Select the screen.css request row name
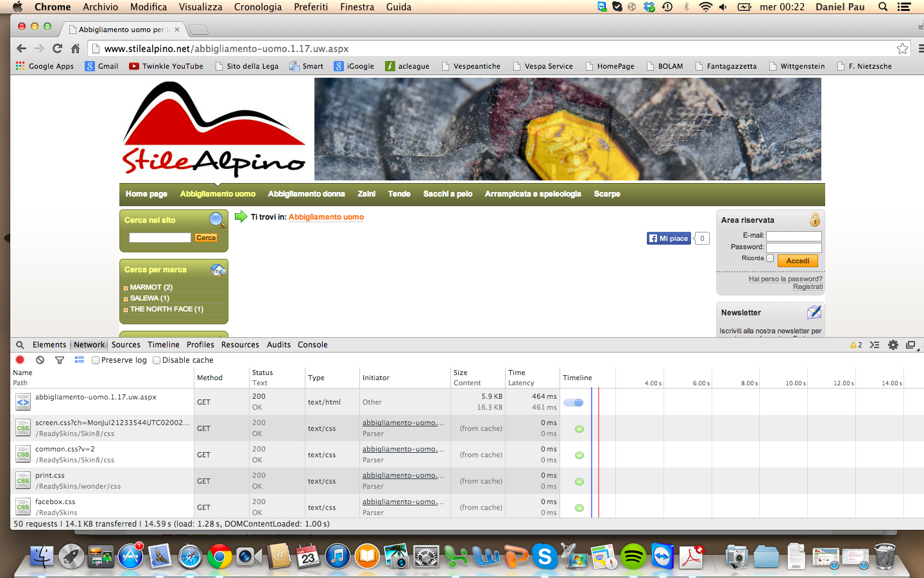This screenshot has width=924, height=578. [113, 423]
